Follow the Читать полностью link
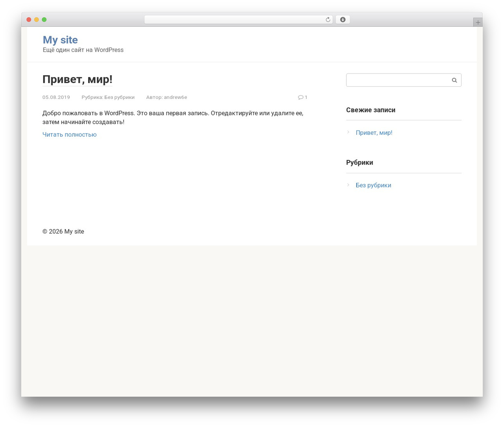504x427 pixels. (x=69, y=134)
